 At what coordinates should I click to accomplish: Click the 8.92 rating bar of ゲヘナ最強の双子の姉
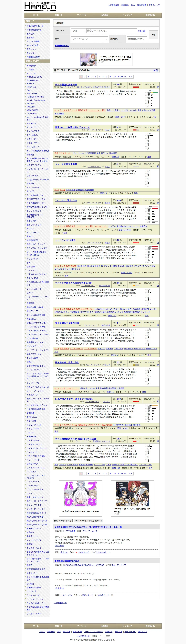tap(136, 87)
